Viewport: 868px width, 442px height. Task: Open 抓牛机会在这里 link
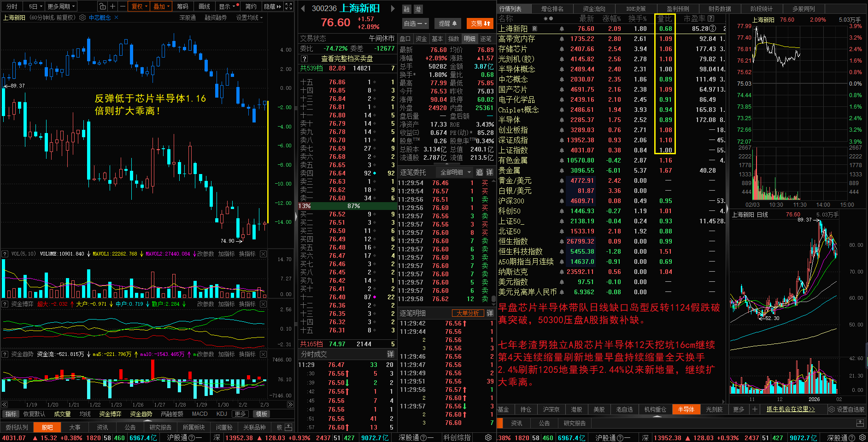[x=791, y=409]
